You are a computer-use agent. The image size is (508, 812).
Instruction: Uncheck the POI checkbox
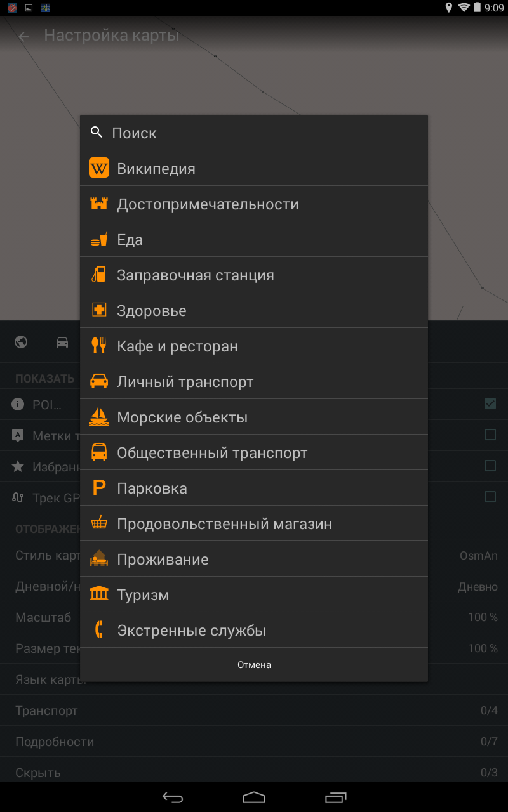(490, 403)
